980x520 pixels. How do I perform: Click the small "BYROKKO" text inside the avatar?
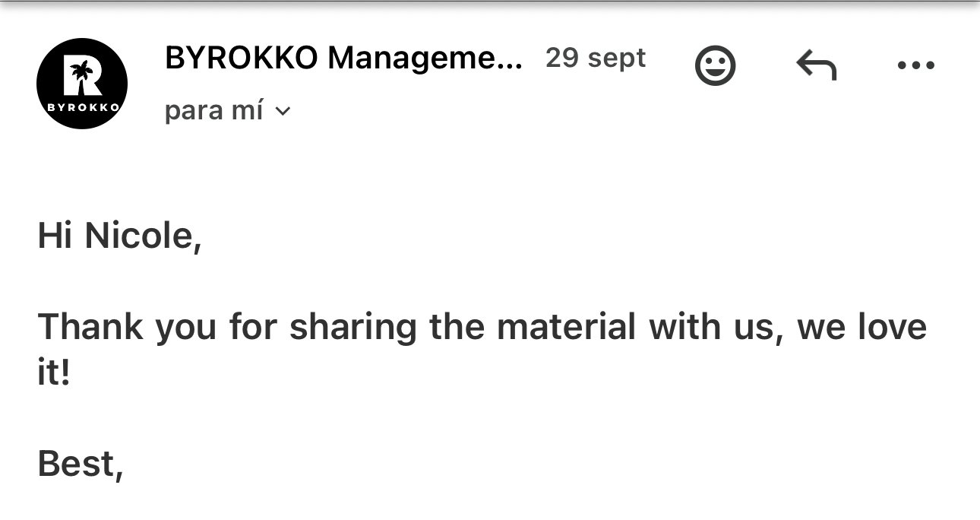(x=82, y=107)
